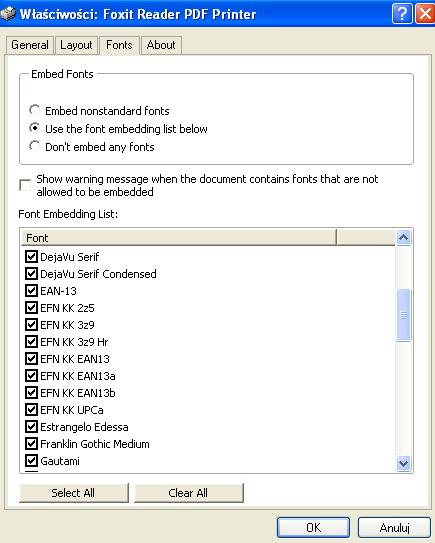Enable the show warning message checkbox

point(25,185)
